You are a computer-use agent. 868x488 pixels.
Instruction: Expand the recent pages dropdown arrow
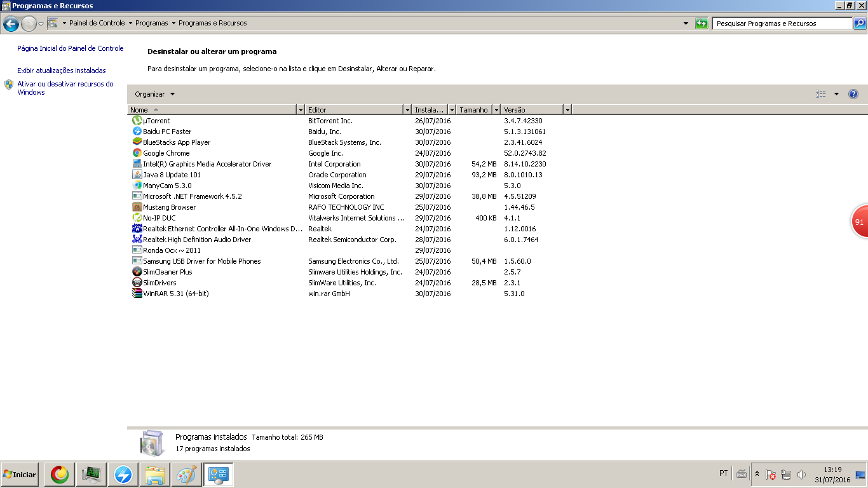click(x=41, y=24)
